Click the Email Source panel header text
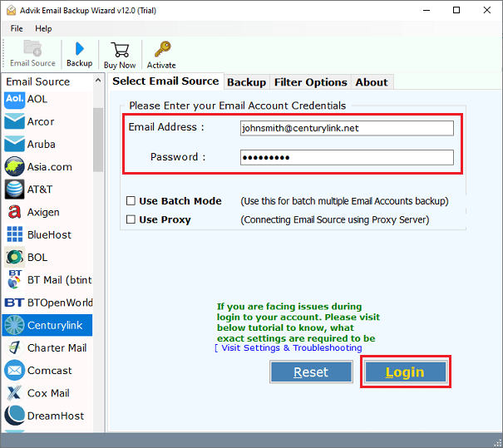503x448 pixels. 38,81
